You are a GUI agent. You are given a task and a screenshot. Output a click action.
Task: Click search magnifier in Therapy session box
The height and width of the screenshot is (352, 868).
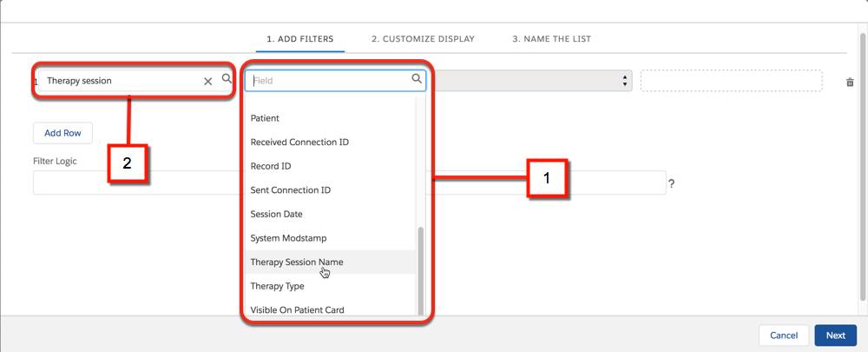227,79
